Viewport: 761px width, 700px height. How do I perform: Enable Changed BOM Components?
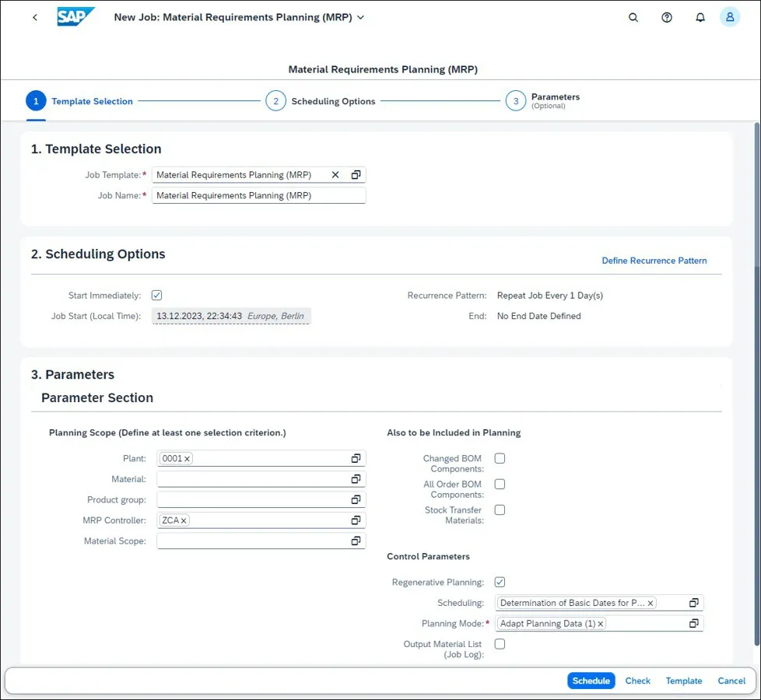click(500, 458)
